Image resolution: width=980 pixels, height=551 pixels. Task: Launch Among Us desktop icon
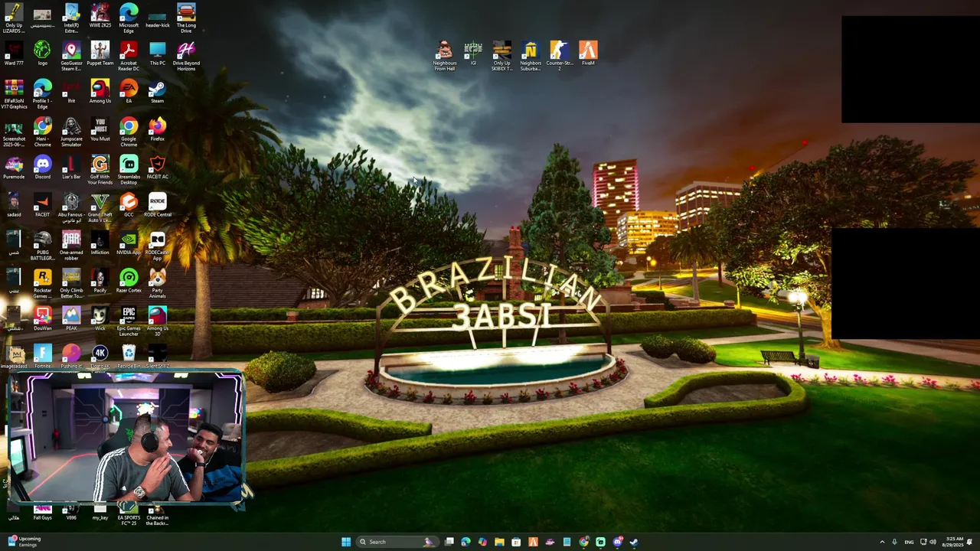100,91
